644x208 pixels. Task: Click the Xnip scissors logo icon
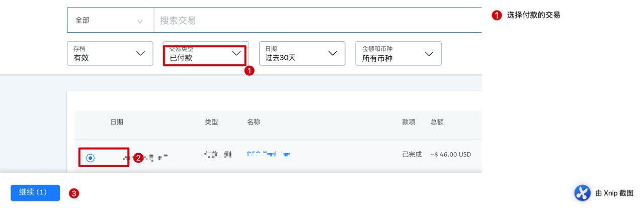pyautogui.click(x=582, y=193)
